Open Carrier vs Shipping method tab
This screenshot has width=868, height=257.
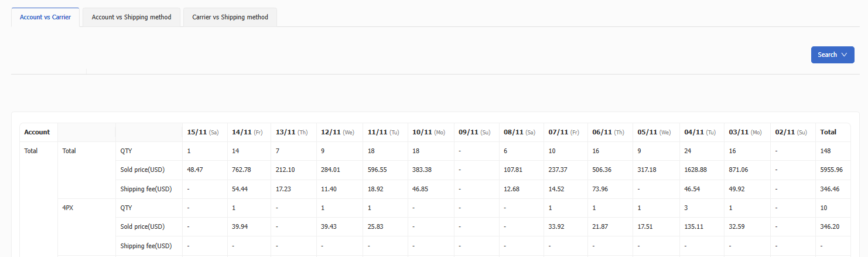coord(230,17)
